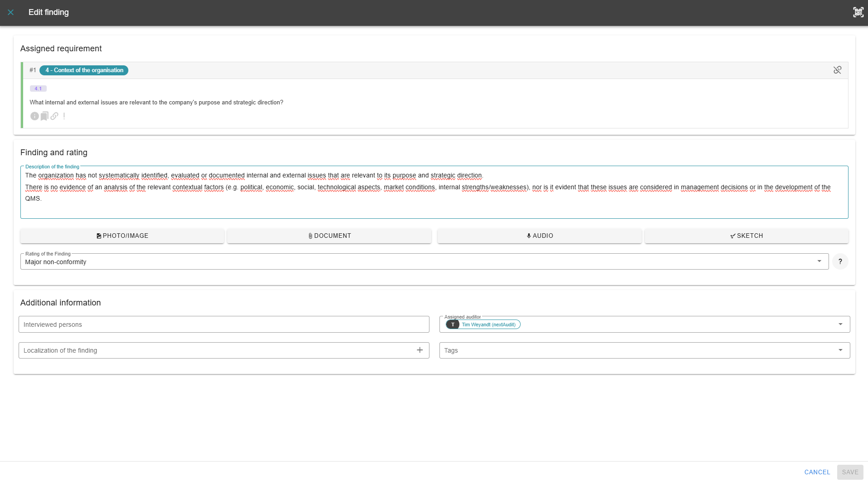Close the Edit finding dialog

(11, 12)
